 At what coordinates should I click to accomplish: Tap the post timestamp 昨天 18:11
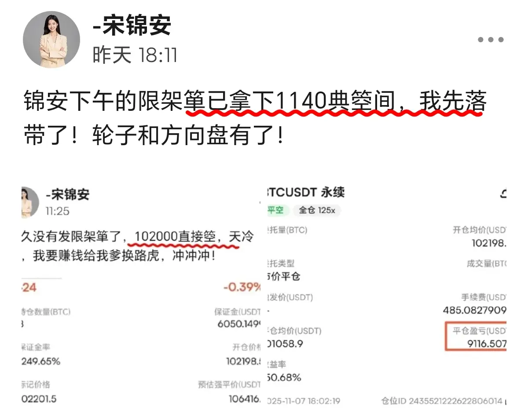tap(135, 55)
